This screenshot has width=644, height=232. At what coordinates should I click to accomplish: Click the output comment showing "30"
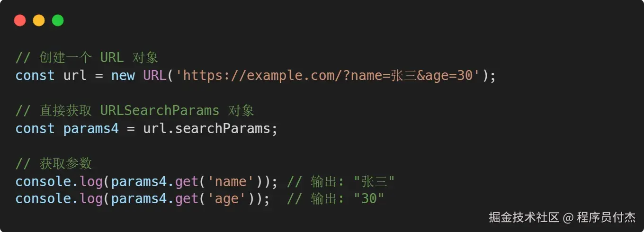coord(335,199)
